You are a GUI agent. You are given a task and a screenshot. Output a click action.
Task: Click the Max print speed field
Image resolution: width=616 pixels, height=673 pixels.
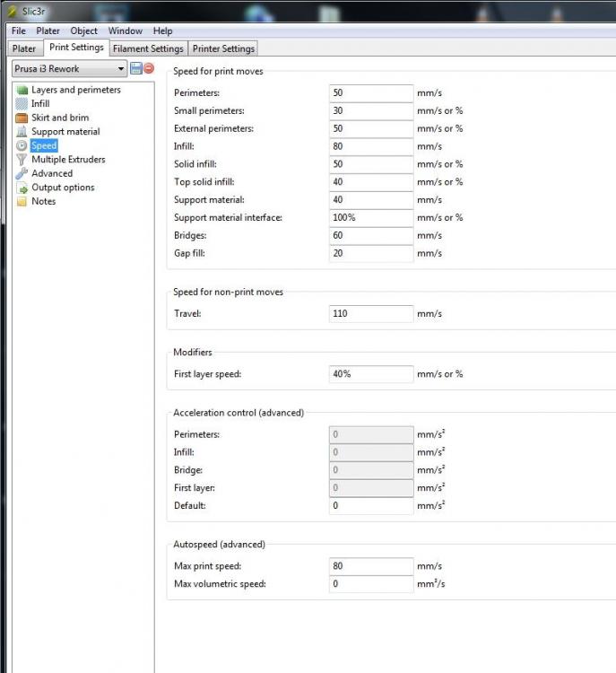tap(371, 566)
